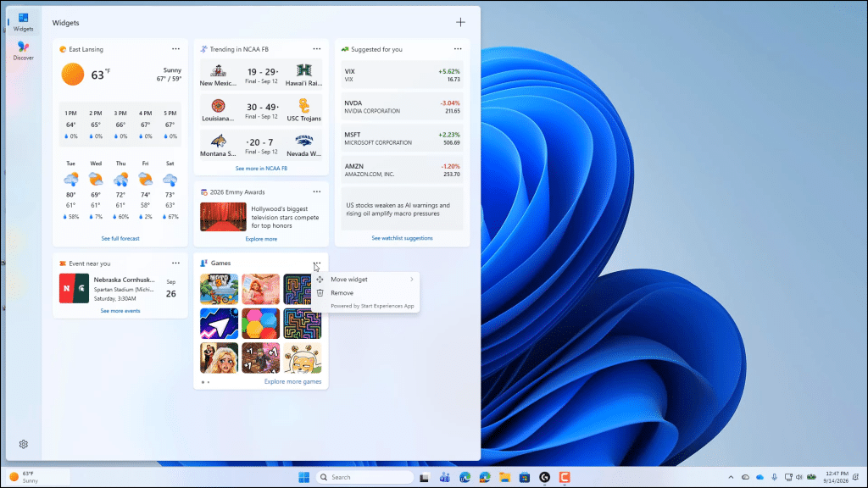Select Tuesday daily forecast

(x=71, y=191)
